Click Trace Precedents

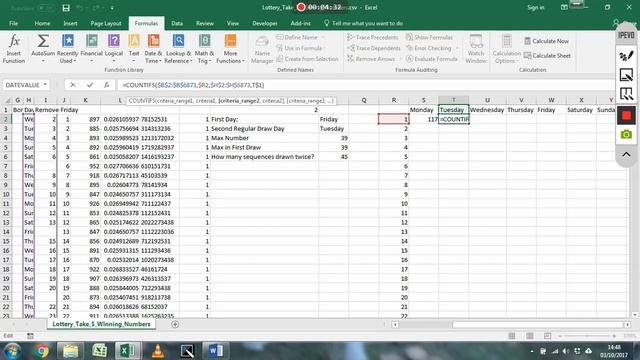pyautogui.click(x=373, y=37)
